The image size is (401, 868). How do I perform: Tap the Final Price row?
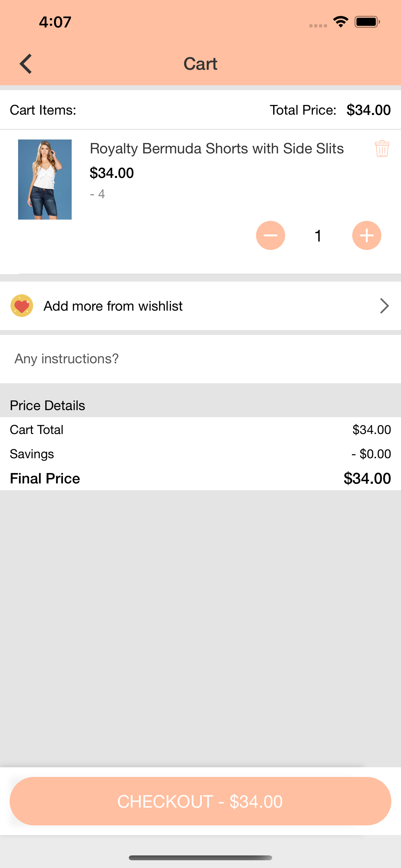pyautogui.click(x=200, y=478)
